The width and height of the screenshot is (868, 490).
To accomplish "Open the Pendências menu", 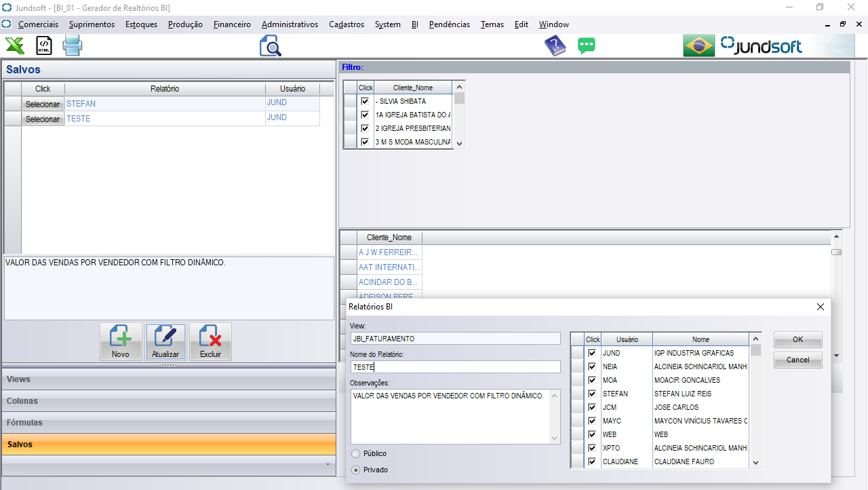I will (450, 24).
